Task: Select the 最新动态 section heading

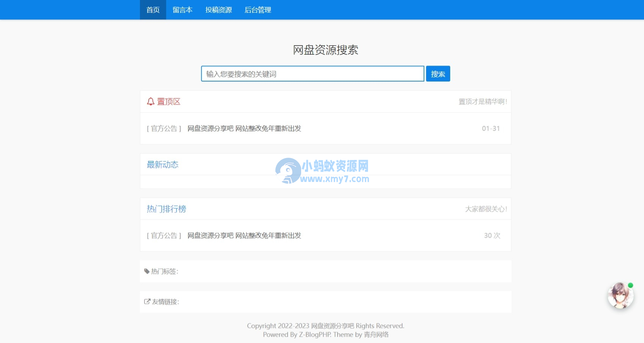Action: coord(163,164)
